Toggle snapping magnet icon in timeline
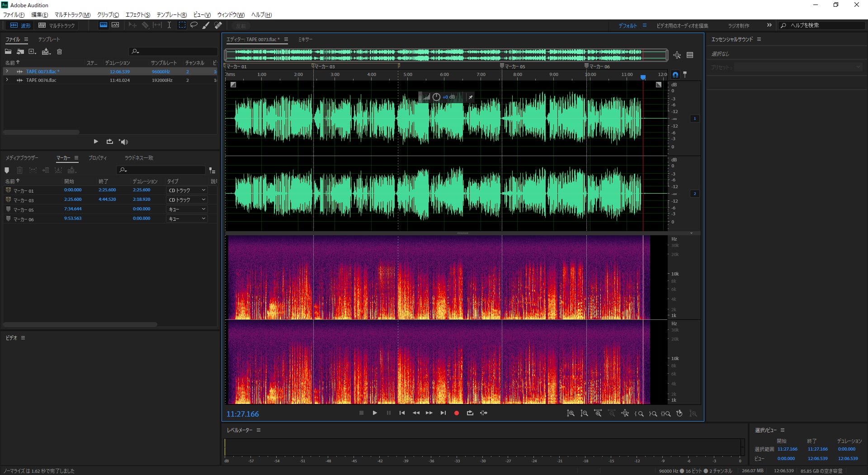868x475 pixels. coord(675,75)
